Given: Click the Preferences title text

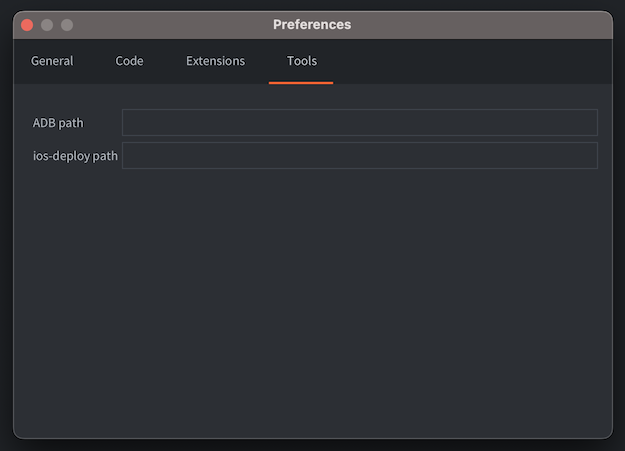Looking at the screenshot, I should (312, 25).
